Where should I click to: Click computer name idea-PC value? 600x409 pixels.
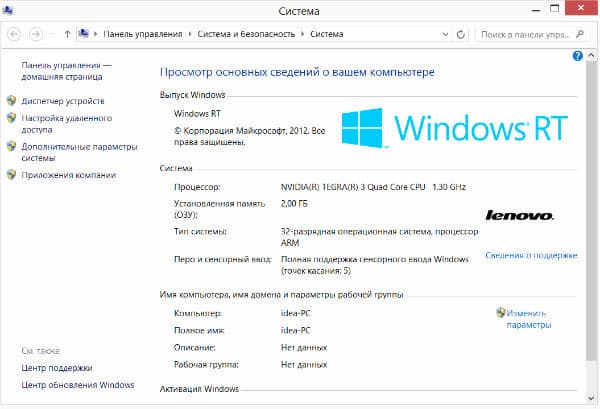click(x=296, y=313)
